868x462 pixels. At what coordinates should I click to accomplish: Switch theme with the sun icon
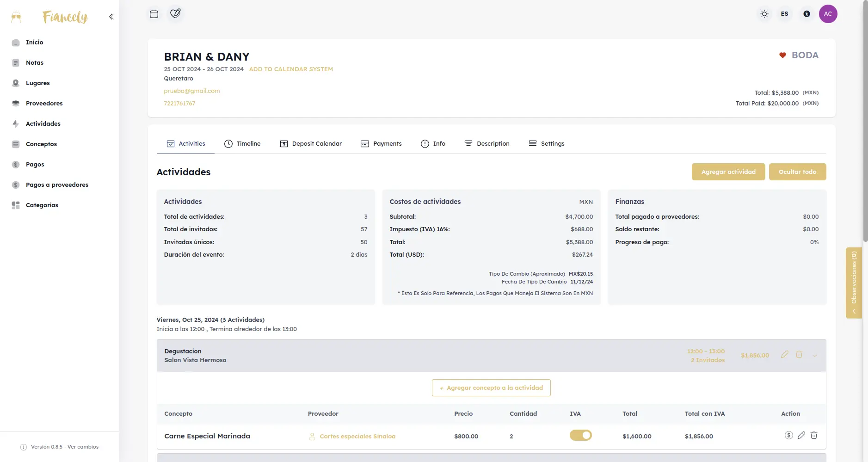point(764,14)
